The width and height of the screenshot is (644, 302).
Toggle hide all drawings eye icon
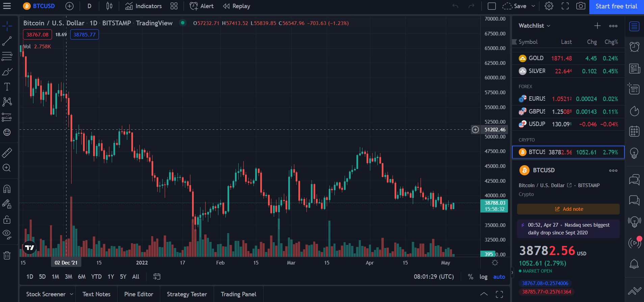[x=7, y=234]
